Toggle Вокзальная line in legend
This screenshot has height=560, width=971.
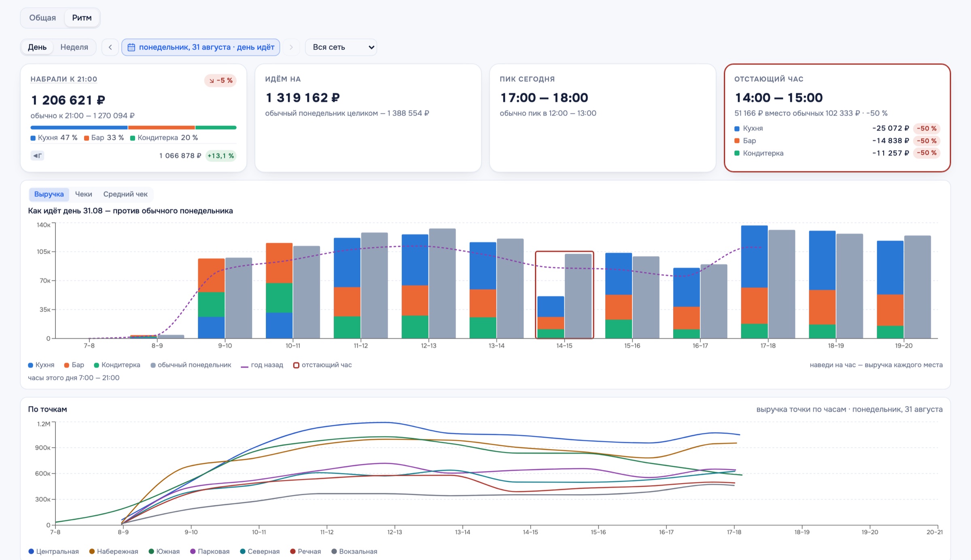pyautogui.click(x=354, y=552)
